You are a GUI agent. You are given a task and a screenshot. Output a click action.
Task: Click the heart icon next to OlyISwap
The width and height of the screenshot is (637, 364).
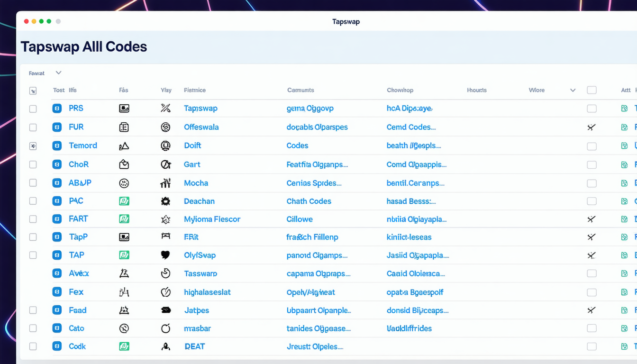165,255
